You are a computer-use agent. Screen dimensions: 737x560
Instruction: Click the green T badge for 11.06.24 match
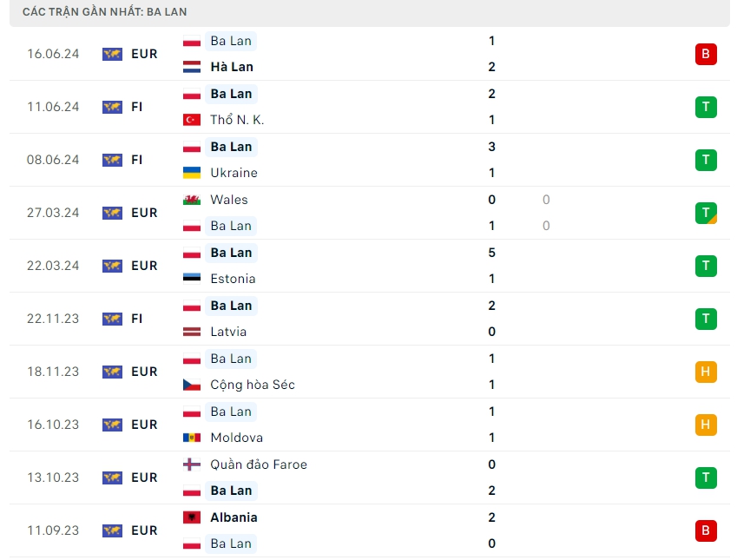pyautogui.click(x=706, y=107)
